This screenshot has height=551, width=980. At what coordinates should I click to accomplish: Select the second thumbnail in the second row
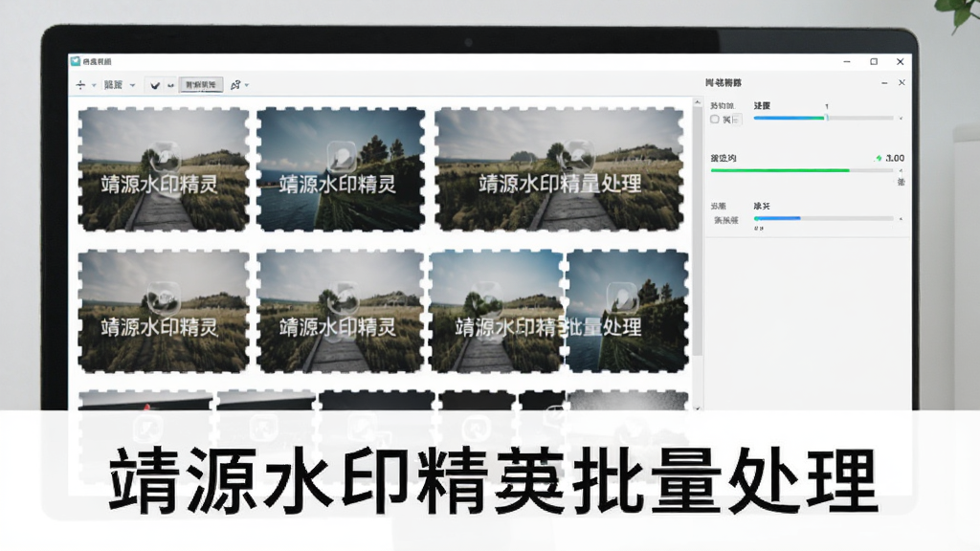pos(342,311)
